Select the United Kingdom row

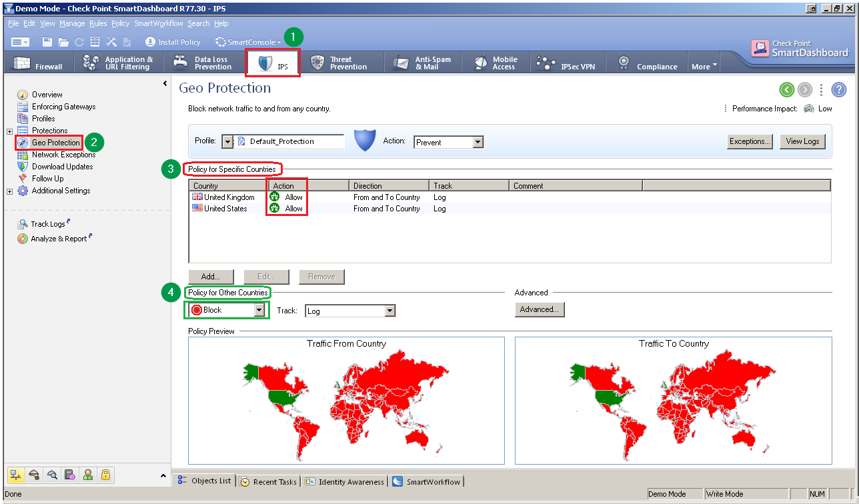pos(510,197)
